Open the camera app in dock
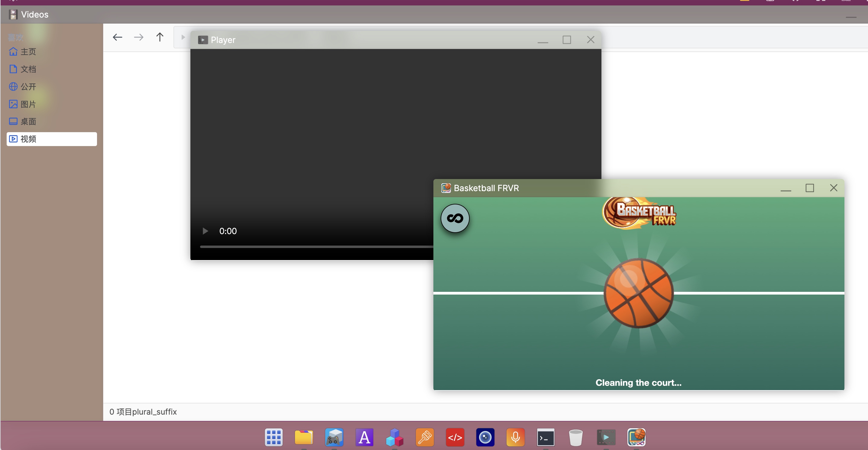 (485, 437)
